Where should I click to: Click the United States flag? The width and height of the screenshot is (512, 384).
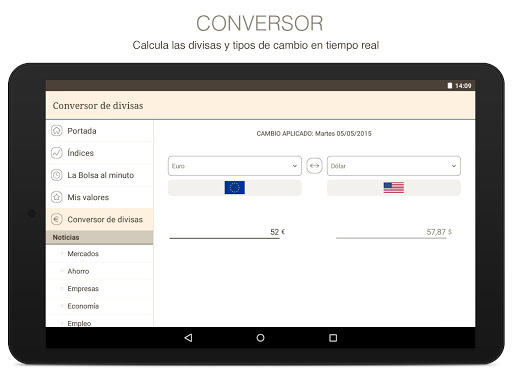coord(394,187)
